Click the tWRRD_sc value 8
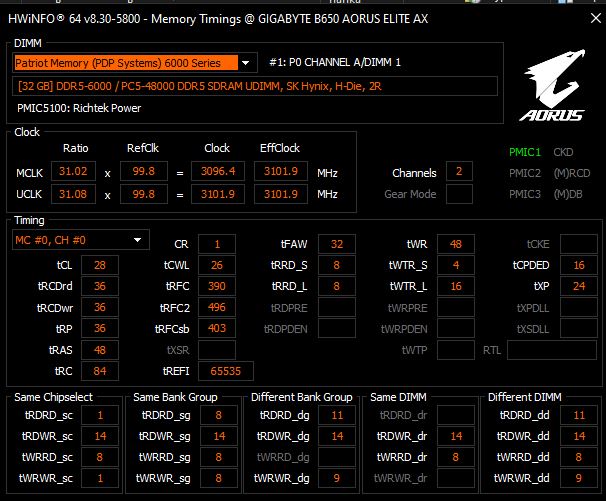This screenshot has width=606, height=501. 100,457
